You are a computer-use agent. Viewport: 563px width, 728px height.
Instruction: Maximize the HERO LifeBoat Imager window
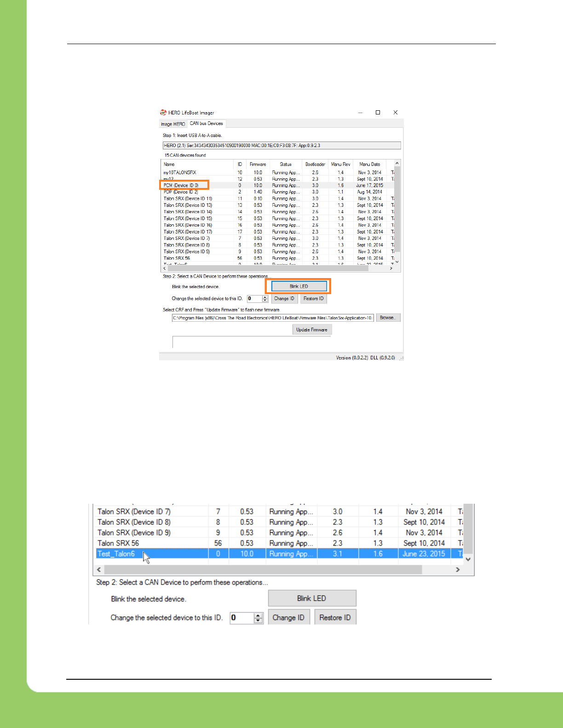pyautogui.click(x=378, y=113)
